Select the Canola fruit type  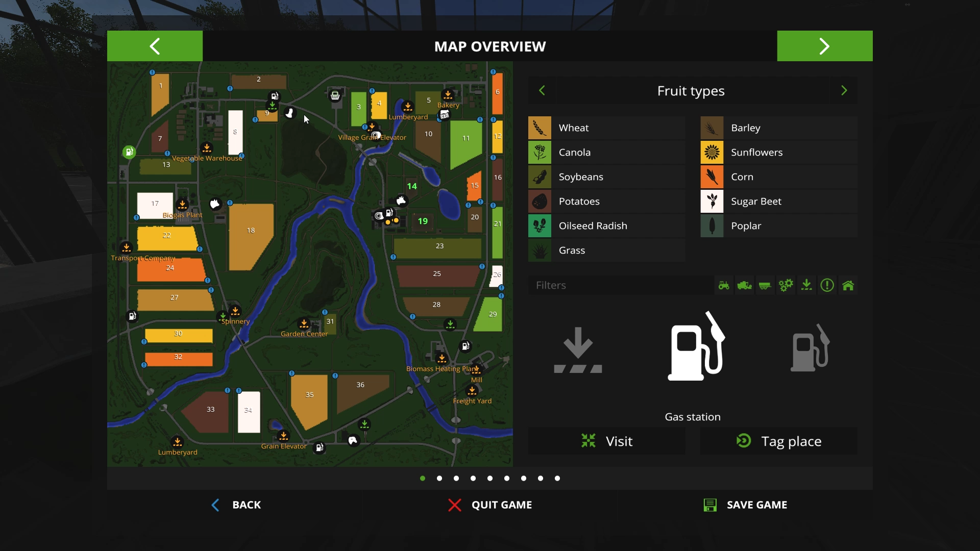pos(606,153)
